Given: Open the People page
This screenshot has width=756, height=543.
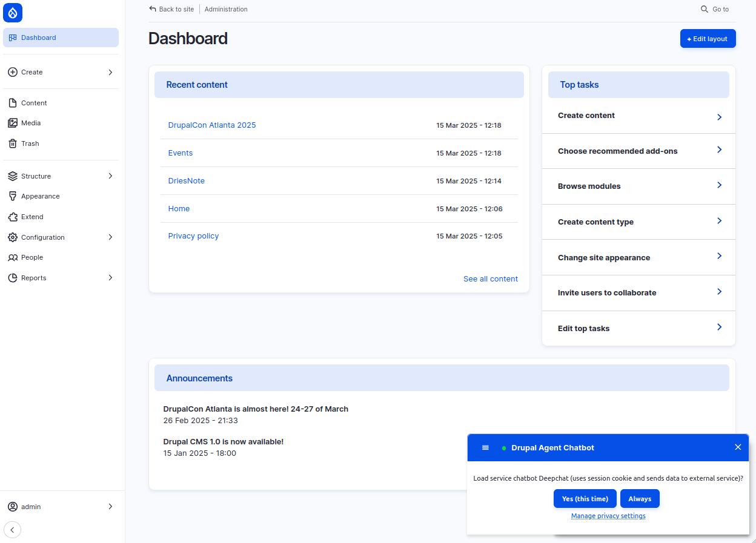Looking at the screenshot, I should (x=61, y=257).
